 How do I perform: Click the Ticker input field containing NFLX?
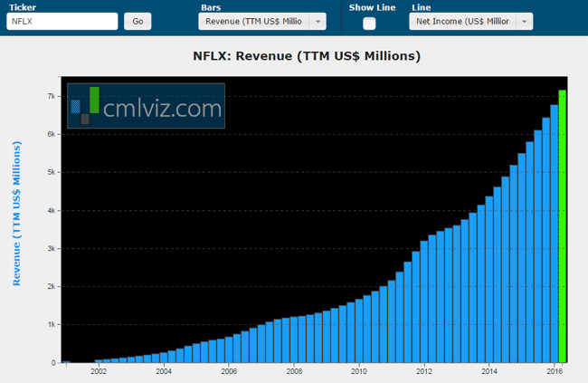click(62, 22)
